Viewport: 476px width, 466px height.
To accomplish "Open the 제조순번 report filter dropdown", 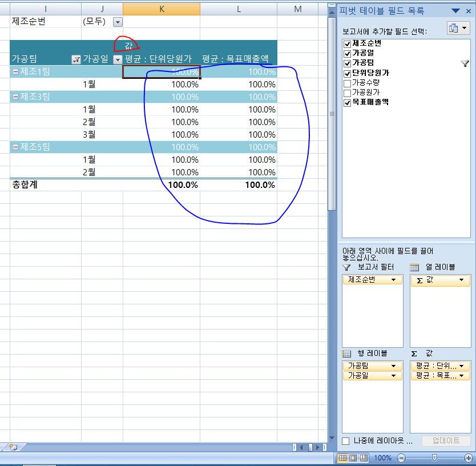I will point(118,22).
